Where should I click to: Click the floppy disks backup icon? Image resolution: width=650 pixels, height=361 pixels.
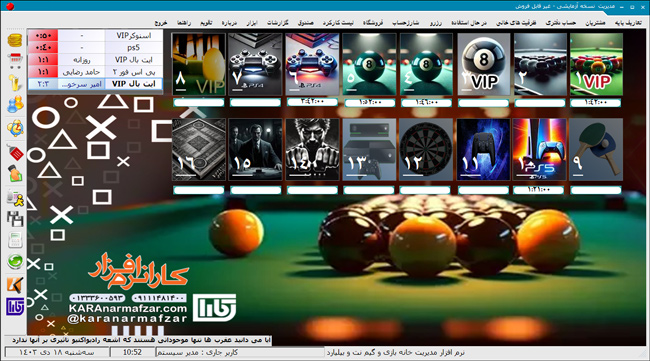15,219
